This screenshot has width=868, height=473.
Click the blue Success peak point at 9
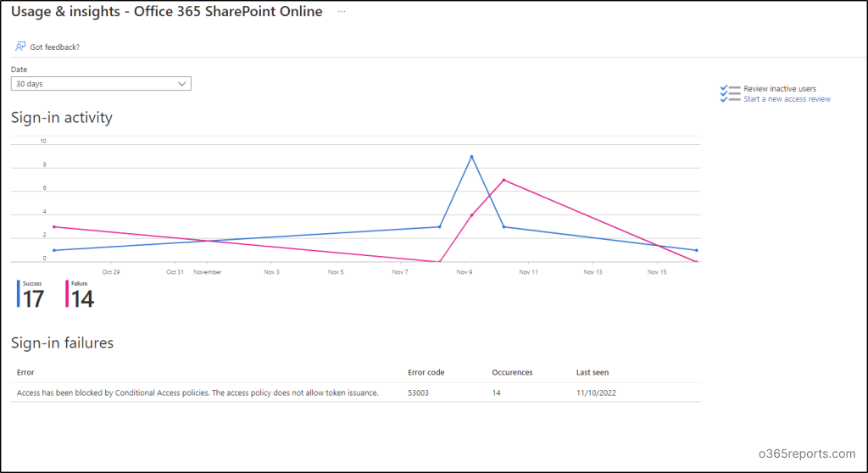pos(471,157)
